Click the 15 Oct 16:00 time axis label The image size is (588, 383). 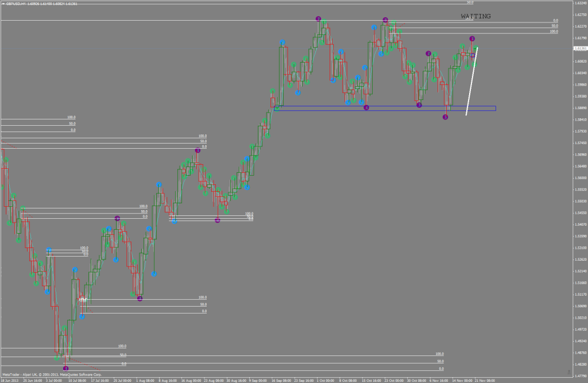pyautogui.click(x=372, y=380)
